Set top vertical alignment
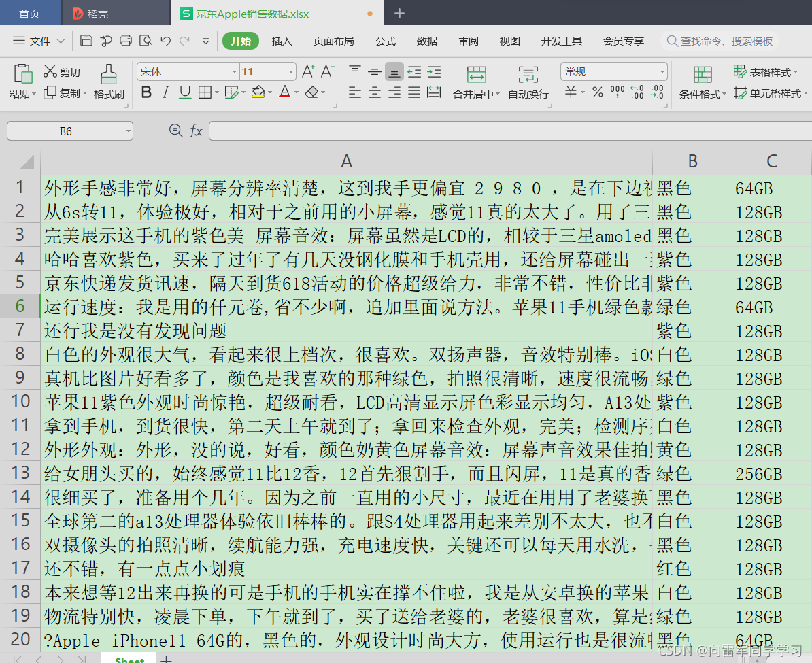 point(355,71)
